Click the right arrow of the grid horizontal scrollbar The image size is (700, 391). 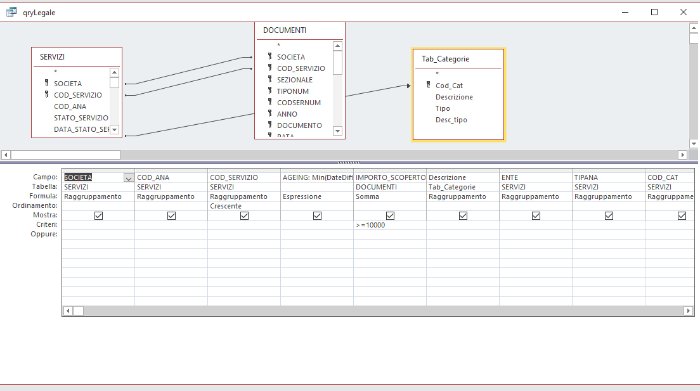click(x=688, y=311)
